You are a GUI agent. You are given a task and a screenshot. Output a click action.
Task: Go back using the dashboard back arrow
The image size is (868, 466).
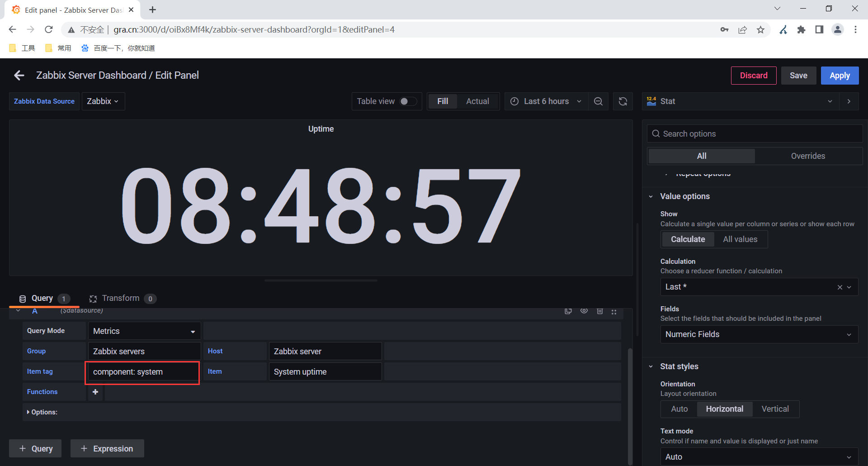(x=19, y=76)
